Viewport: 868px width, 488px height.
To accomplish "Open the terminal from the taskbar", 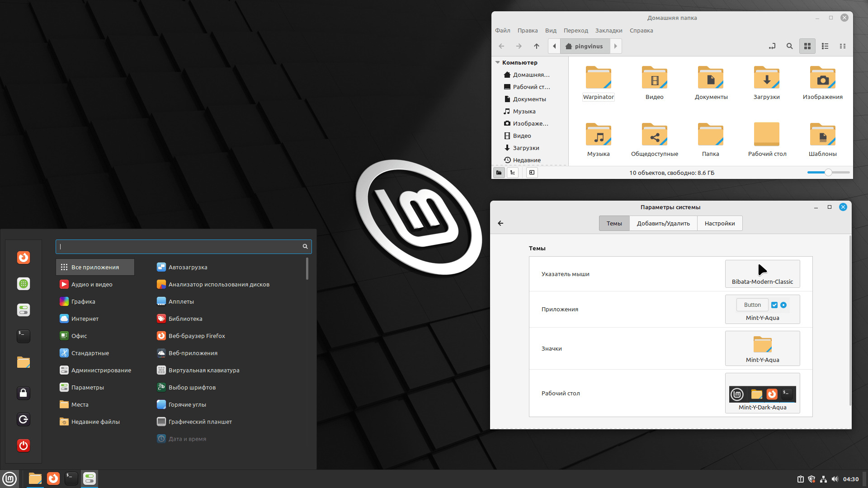I will [71, 479].
